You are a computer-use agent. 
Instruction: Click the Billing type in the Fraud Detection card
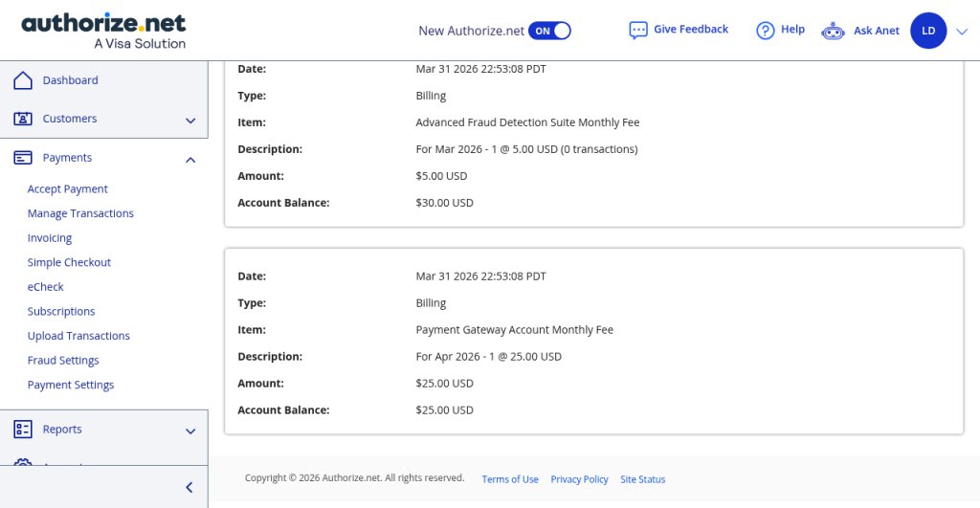pyautogui.click(x=431, y=95)
